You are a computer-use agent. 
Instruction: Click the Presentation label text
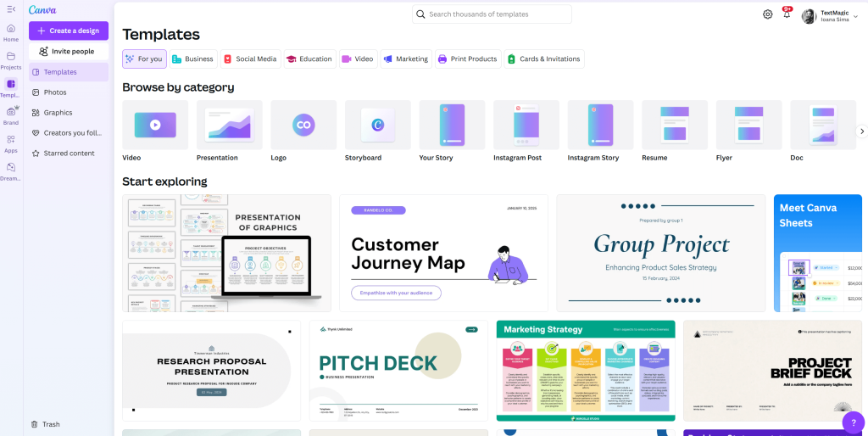[x=217, y=158]
